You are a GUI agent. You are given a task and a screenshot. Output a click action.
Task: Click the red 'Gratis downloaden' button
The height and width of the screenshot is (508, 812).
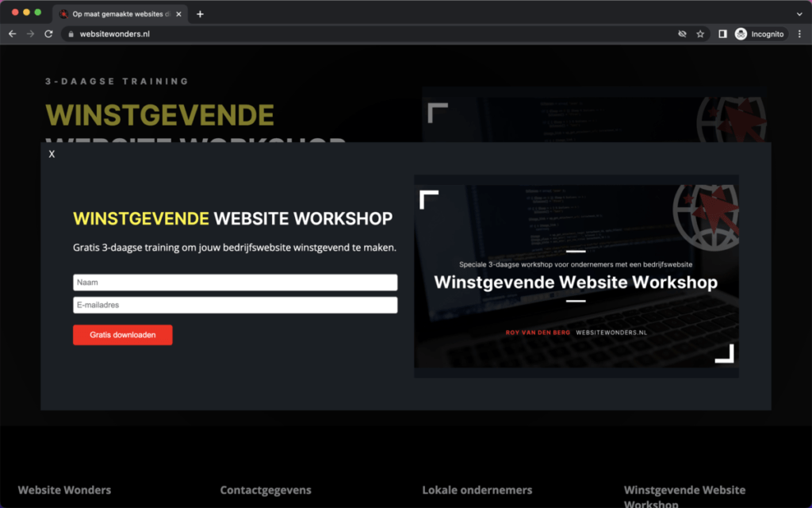(x=122, y=334)
